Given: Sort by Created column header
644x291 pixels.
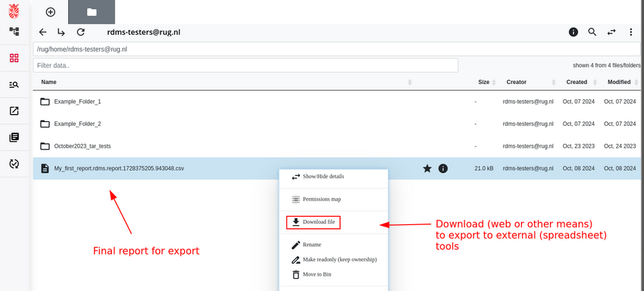Looking at the screenshot, I should (x=577, y=82).
